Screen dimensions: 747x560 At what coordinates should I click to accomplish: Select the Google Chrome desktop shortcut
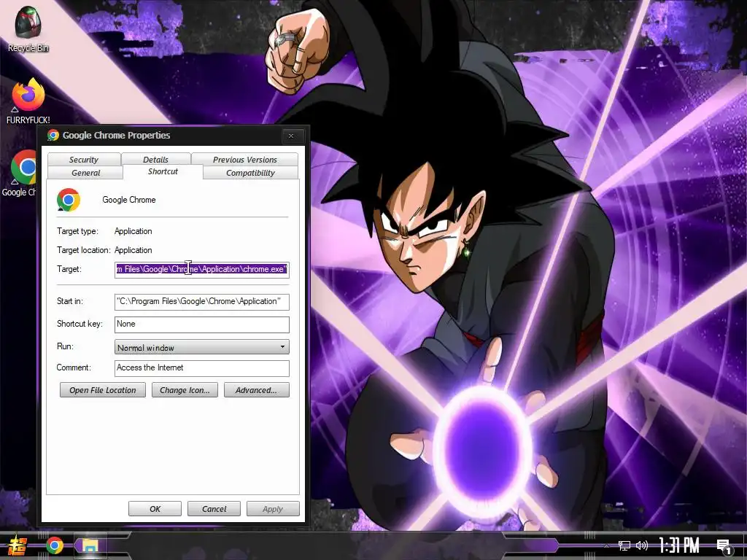click(x=20, y=174)
